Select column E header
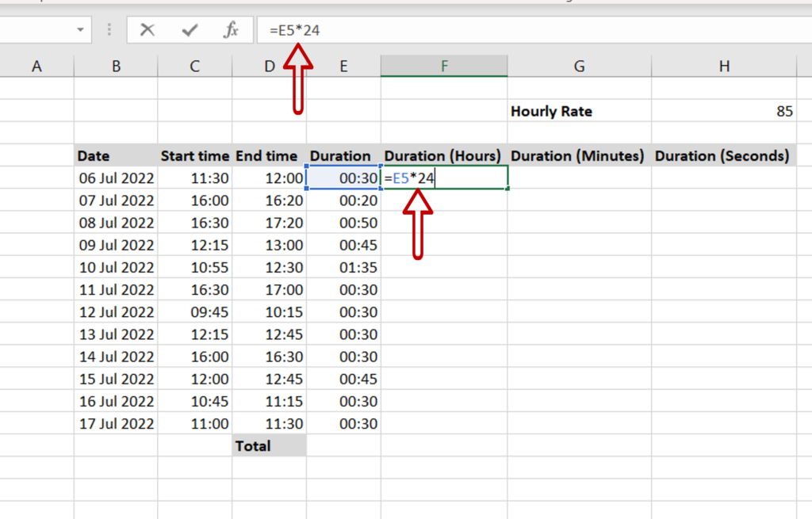812x519 pixels. (x=343, y=67)
